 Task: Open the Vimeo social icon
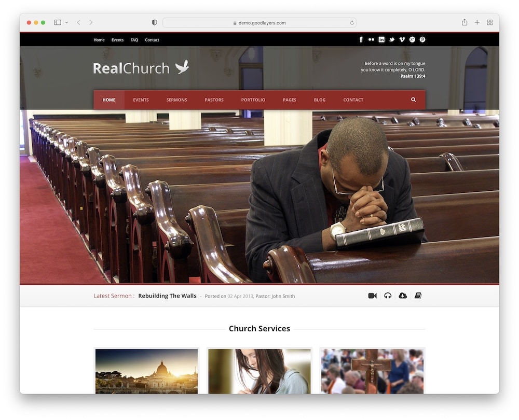(402, 40)
